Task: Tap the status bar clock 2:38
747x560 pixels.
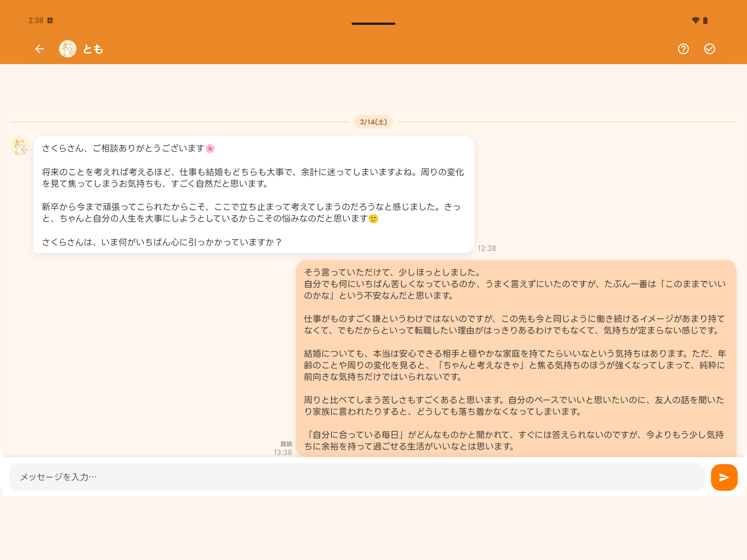Action: [36, 20]
